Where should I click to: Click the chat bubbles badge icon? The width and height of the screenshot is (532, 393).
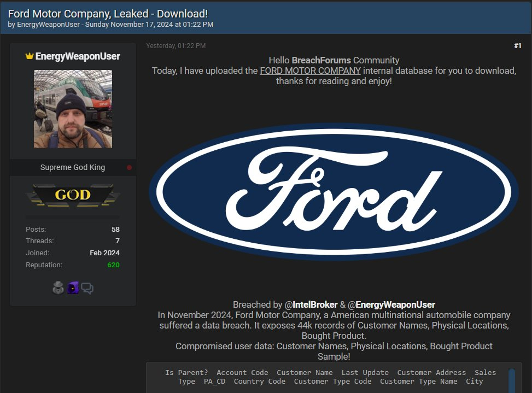[87, 288]
